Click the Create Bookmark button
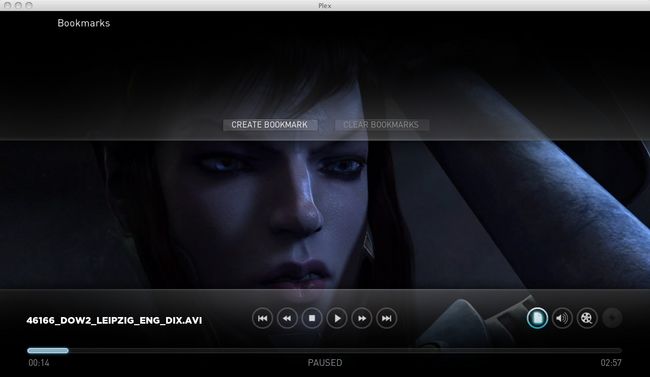This screenshot has width=650, height=377. (x=270, y=125)
